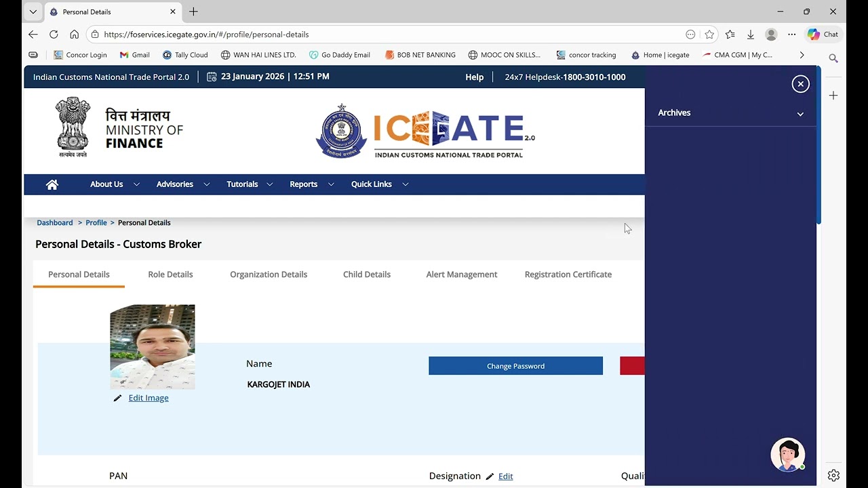868x488 pixels.
Task: Open the chatbot assistant avatar
Action: coord(787,455)
